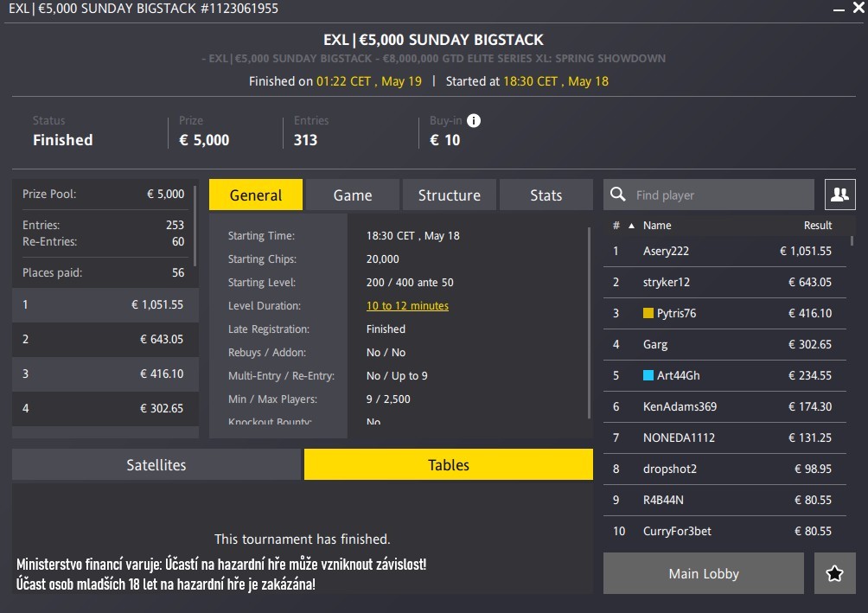Click the magnifying glass search icon
This screenshot has height=613, width=868.
[617, 195]
